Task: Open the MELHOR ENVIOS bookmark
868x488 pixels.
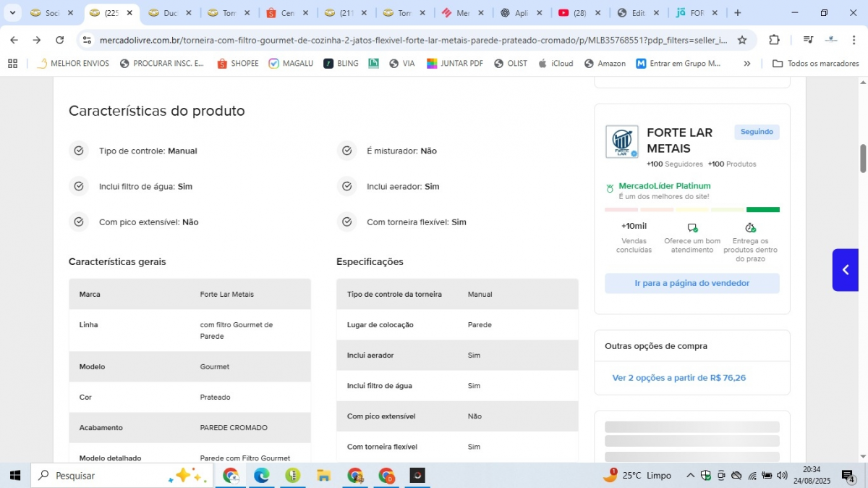Action: point(72,64)
